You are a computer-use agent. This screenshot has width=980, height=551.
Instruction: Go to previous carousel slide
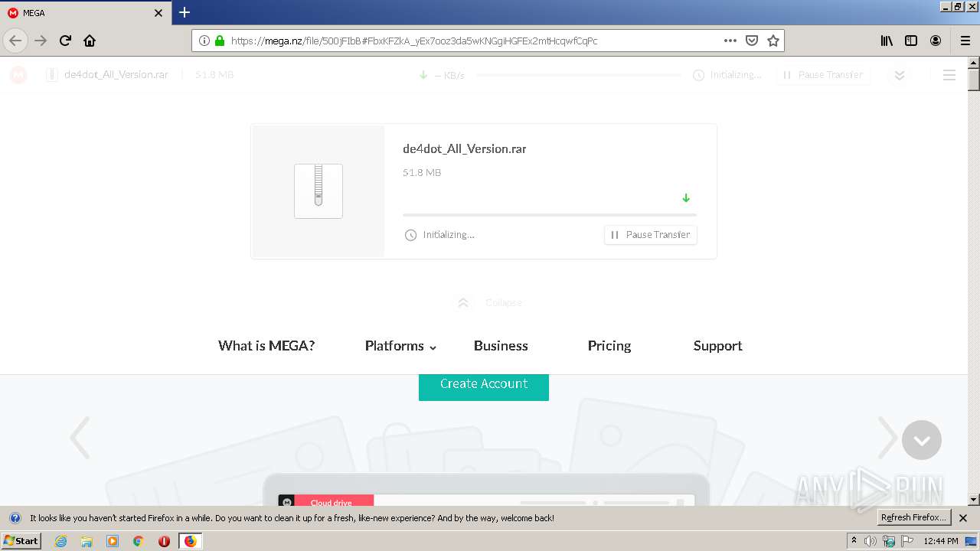tap(80, 438)
